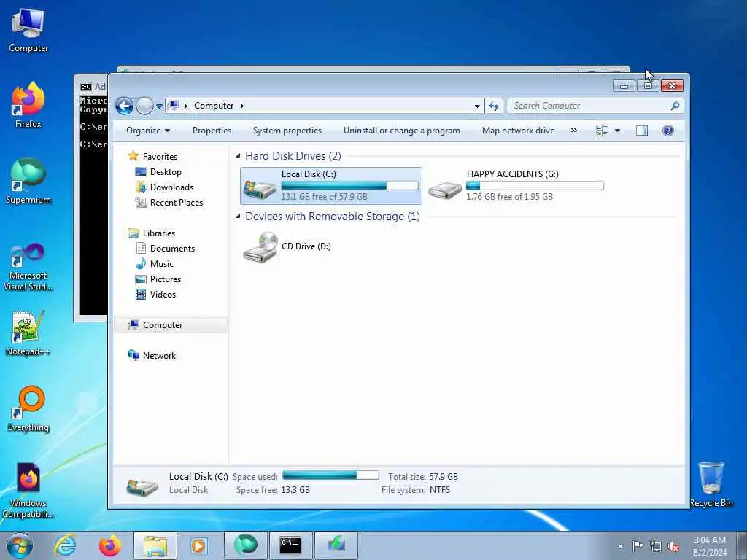This screenshot has width=747, height=560.
Task: Open Microsoft Visual Studio desktop shortcut
Action: [x=28, y=267]
